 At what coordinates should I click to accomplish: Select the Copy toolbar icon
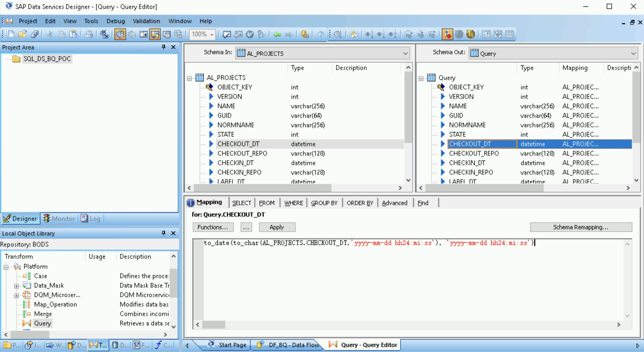[x=61, y=34]
